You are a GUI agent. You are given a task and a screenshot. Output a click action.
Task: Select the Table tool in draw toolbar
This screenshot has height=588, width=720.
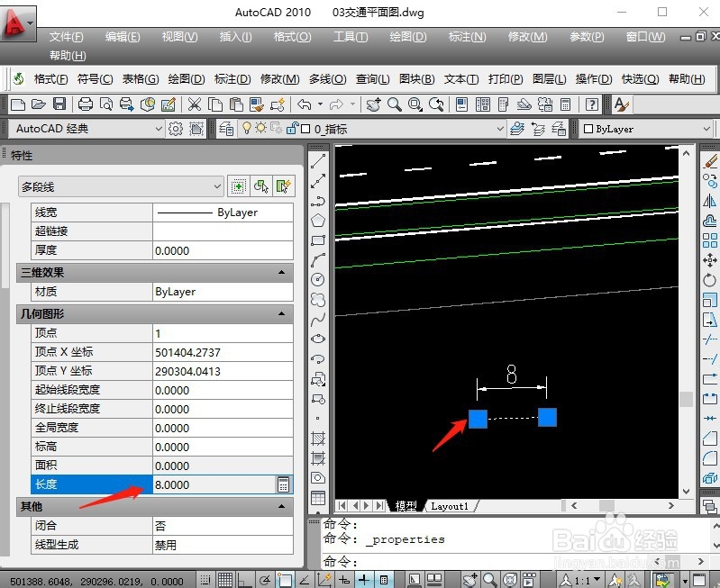click(318, 498)
